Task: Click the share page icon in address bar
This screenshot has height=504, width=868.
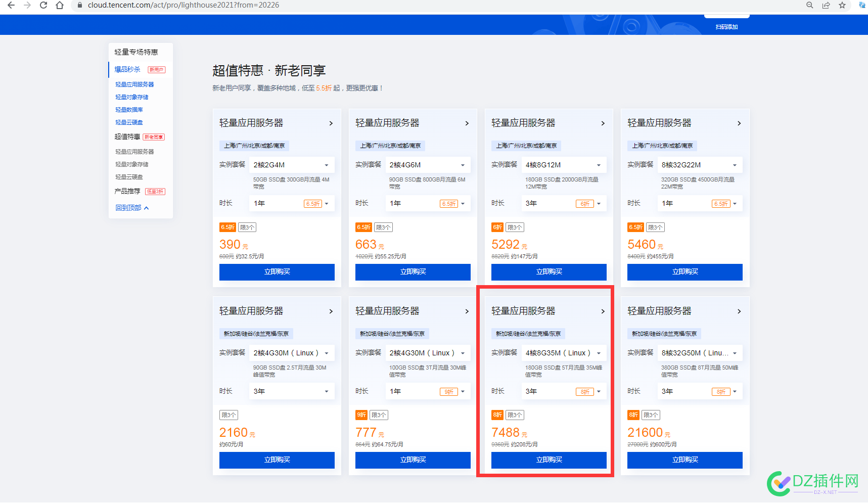Action: (826, 5)
